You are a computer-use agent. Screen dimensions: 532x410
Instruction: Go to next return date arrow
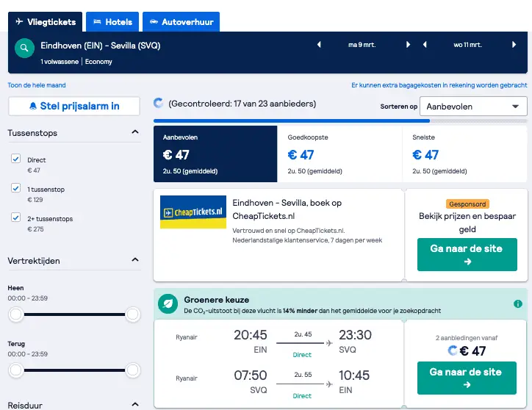514,45
